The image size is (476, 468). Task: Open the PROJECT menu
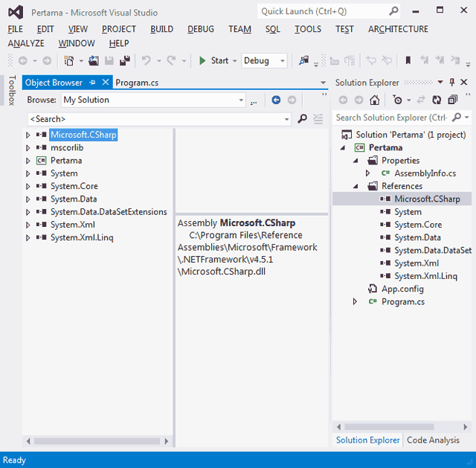119,29
